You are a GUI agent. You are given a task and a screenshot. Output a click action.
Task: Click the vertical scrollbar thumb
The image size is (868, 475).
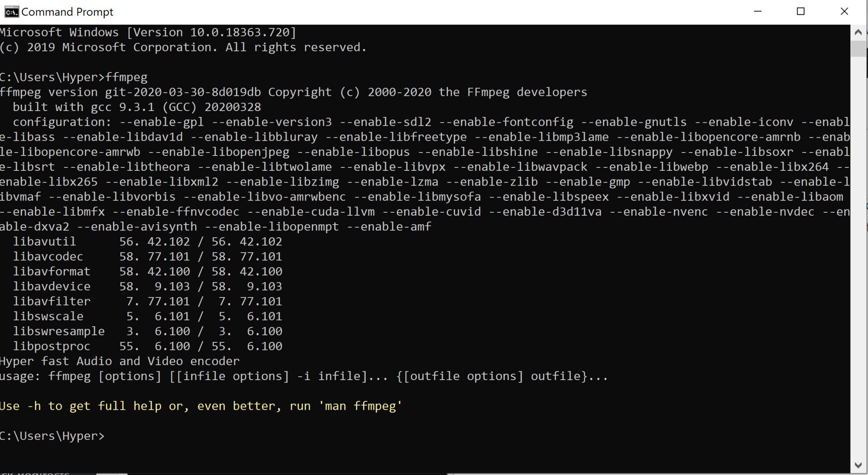(858, 48)
